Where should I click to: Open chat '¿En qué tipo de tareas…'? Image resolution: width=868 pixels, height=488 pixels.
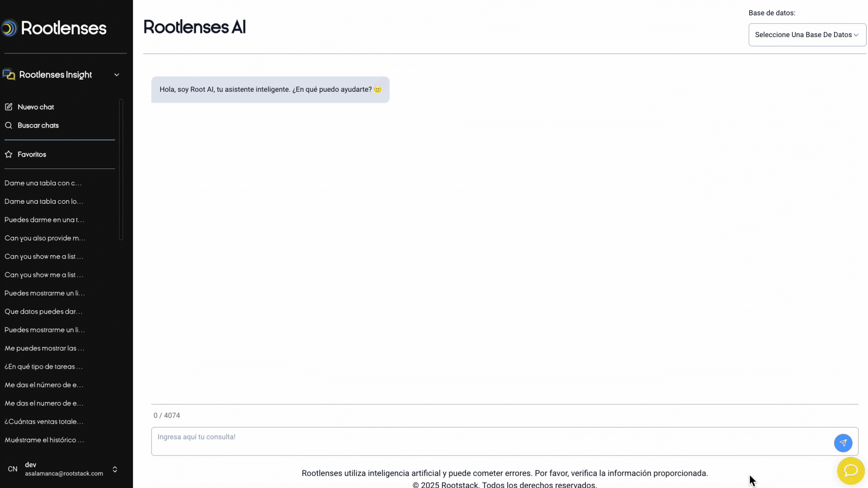(x=43, y=367)
